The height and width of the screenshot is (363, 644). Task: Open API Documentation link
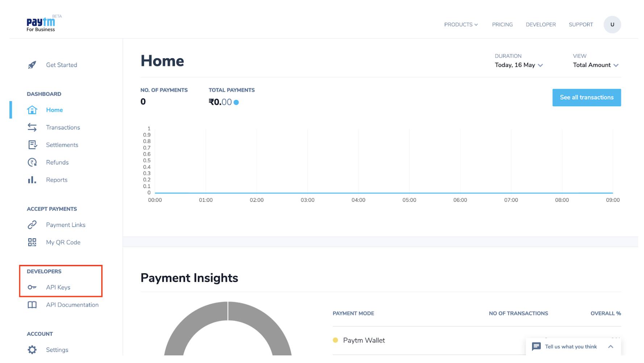point(72,305)
